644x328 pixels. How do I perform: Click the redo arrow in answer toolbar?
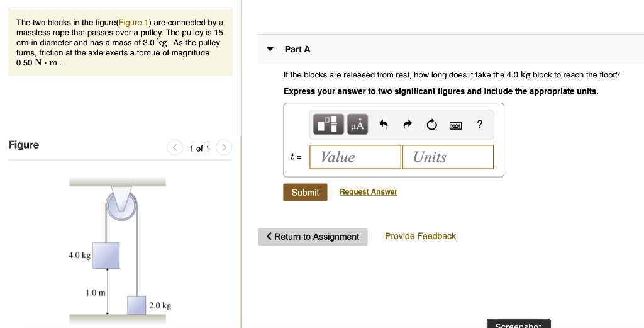pos(408,125)
